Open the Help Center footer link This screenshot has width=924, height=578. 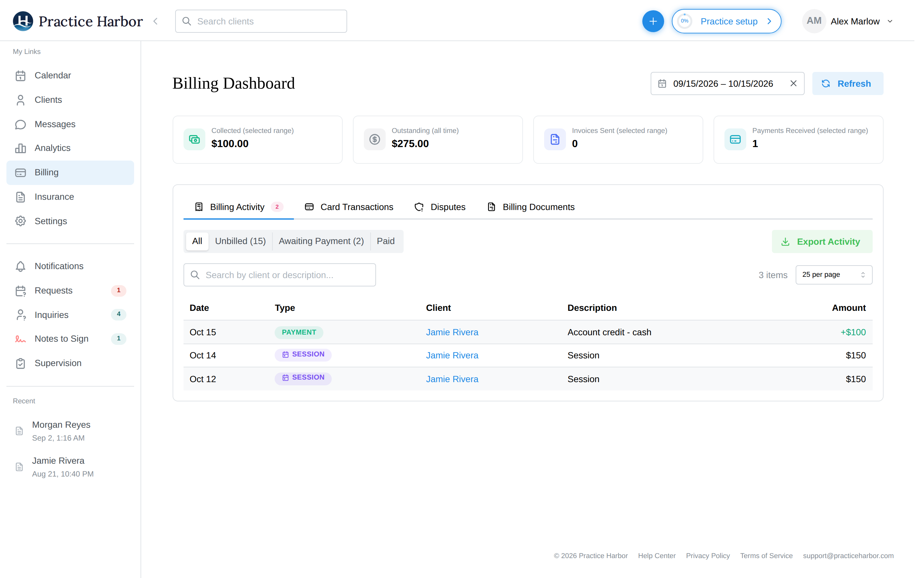[x=657, y=556]
